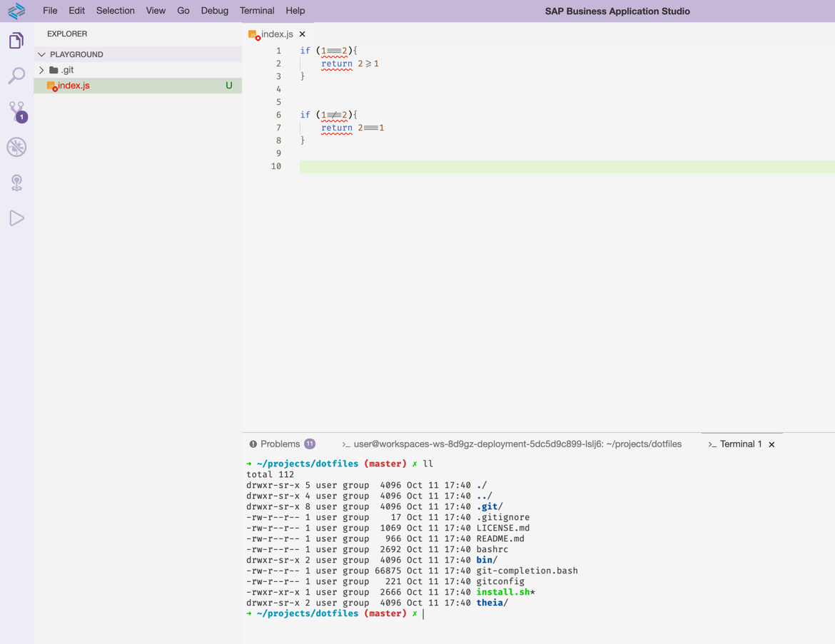Click 'theia/' directory in terminal listing

pos(492,603)
